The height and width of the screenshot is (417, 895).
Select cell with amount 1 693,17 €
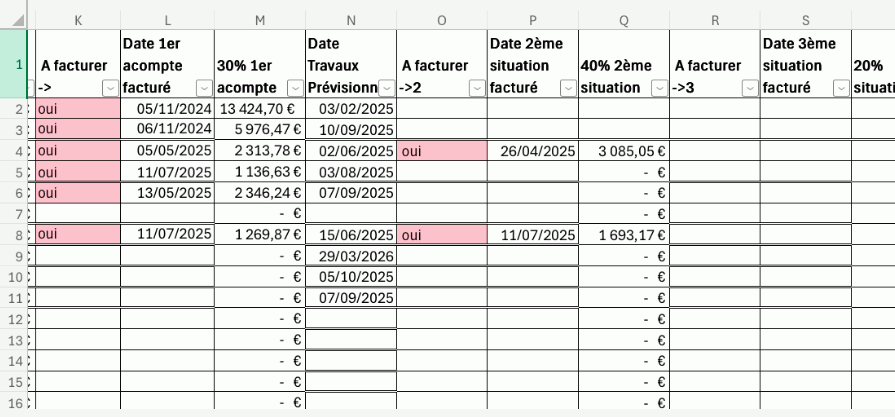click(x=624, y=235)
